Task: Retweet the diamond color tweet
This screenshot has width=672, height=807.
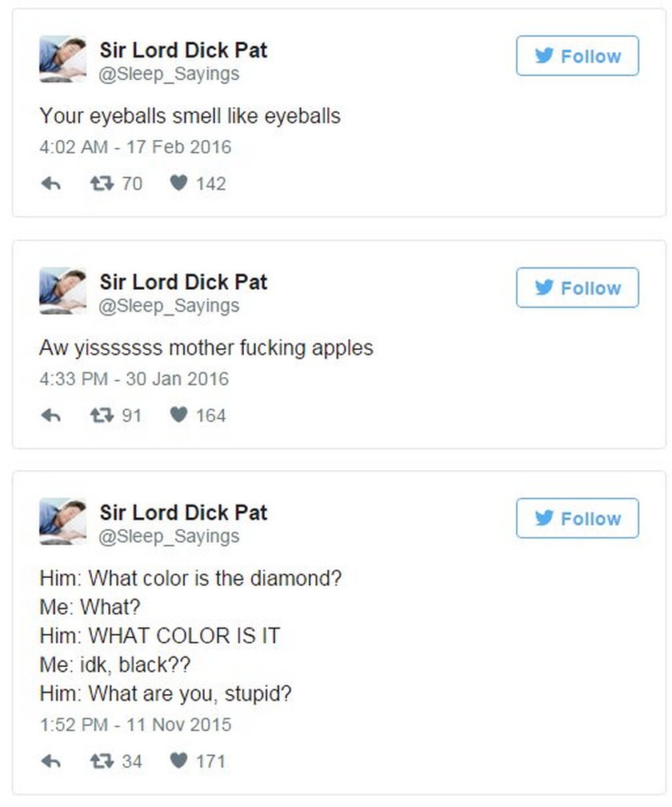Action: [100, 761]
